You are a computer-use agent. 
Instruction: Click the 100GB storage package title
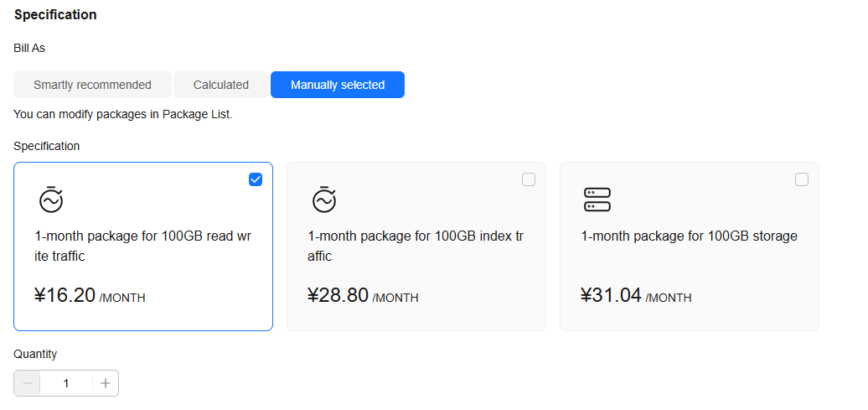(689, 236)
